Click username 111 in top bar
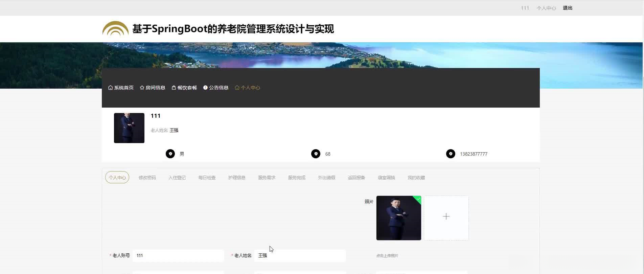The height and width of the screenshot is (274, 644). click(525, 8)
